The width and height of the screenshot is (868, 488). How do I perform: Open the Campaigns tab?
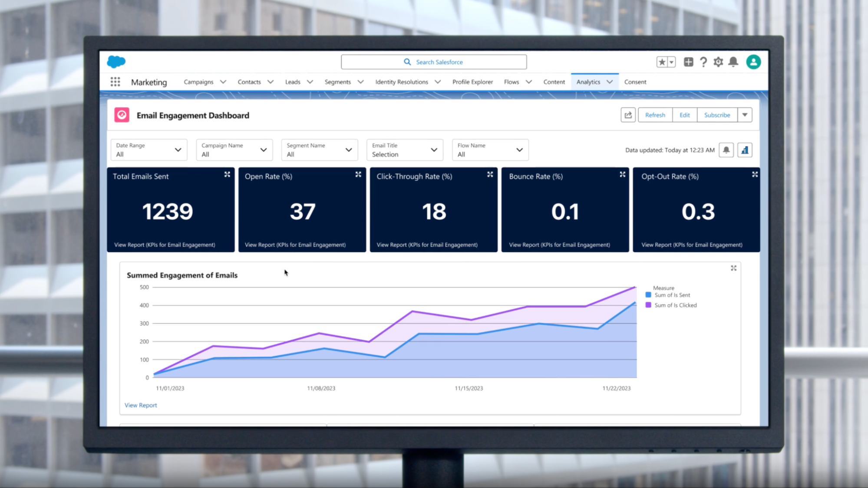198,82
